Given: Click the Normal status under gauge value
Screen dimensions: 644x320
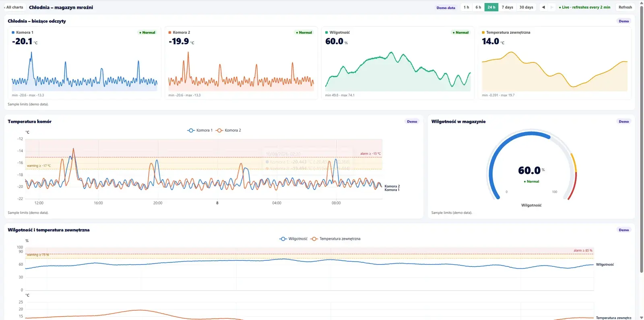Looking at the screenshot, I should click(x=531, y=182).
